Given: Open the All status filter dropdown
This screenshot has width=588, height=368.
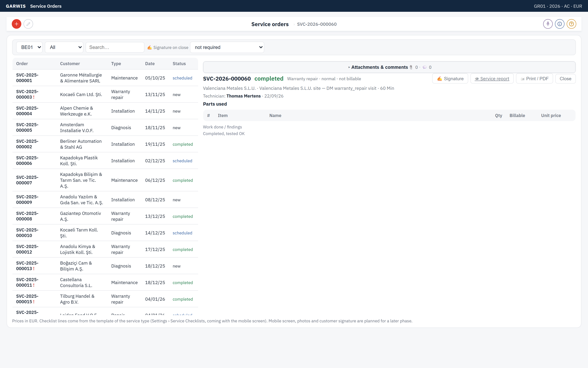Looking at the screenshot, I should pos(64,47).
